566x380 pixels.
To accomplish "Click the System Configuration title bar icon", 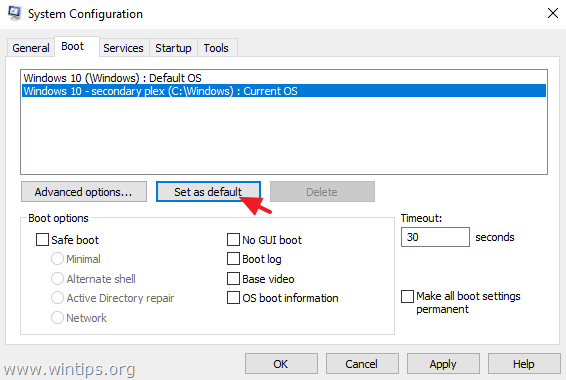I will coord(15,13).
